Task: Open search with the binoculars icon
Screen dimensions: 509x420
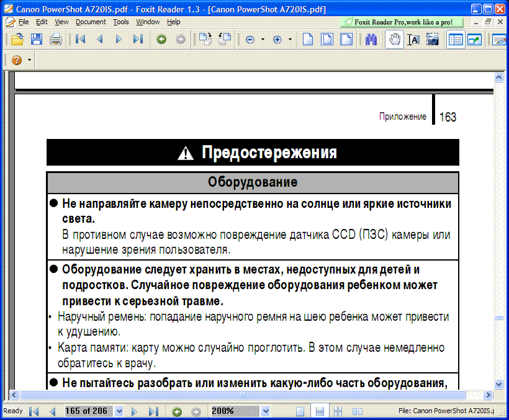Action: [372, 40]
